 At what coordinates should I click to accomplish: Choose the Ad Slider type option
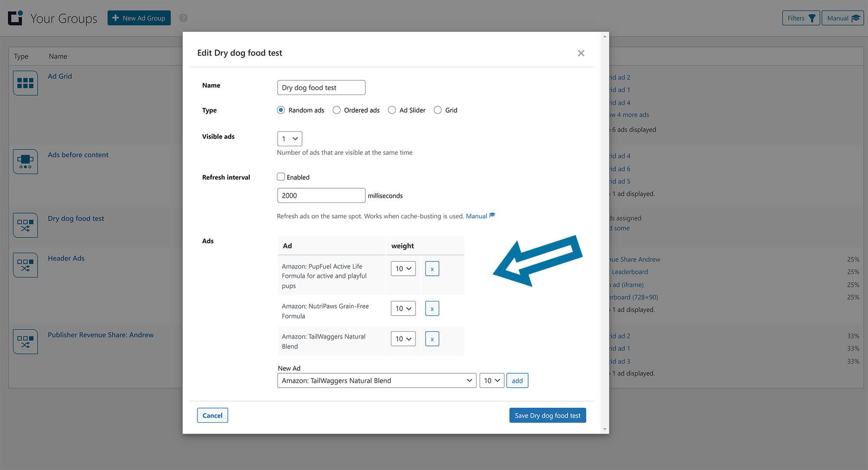(x=392, y=110)
